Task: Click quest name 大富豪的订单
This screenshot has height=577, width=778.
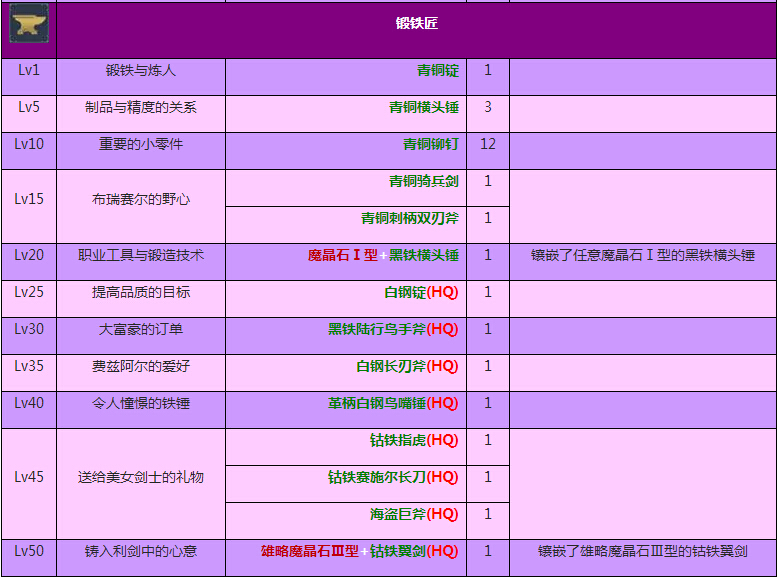Action: pos(141,329)
